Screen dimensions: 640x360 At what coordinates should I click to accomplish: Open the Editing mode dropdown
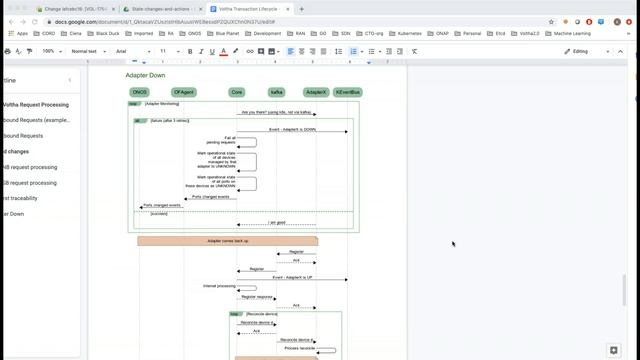click(x=587, y=51)
